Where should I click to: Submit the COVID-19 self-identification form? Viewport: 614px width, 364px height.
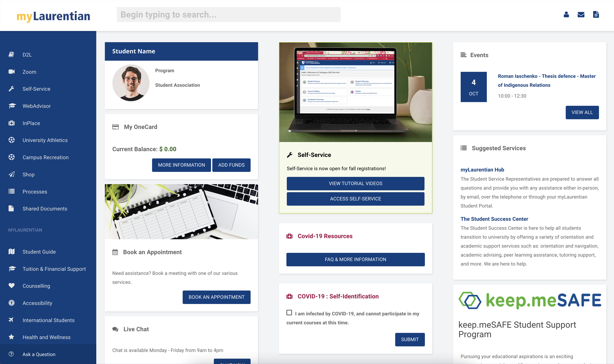410,339
